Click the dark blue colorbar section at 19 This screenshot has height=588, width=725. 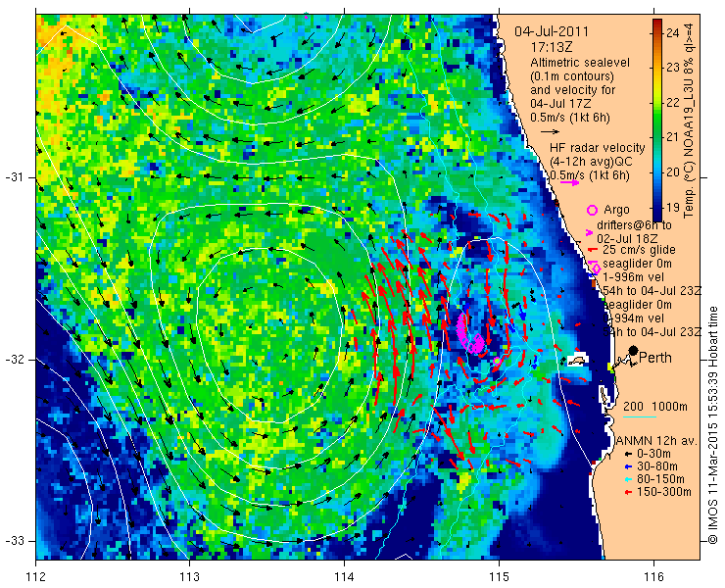point(657,207)
